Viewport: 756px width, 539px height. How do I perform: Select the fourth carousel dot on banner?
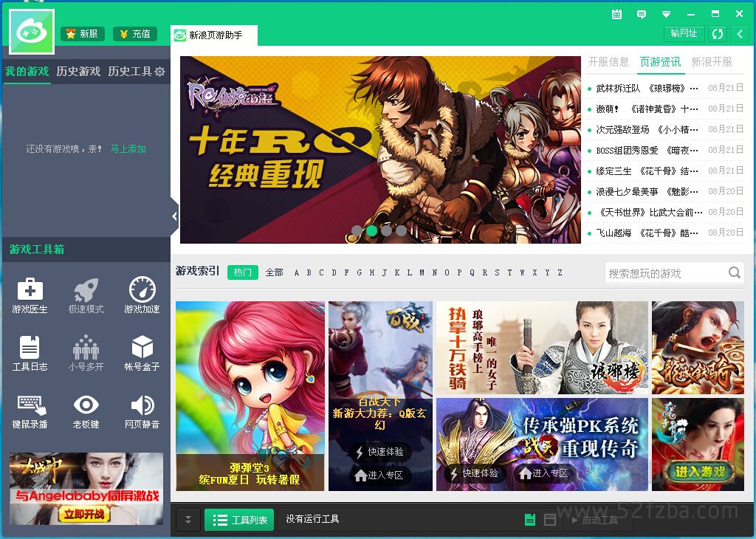(x=401, y=230)
